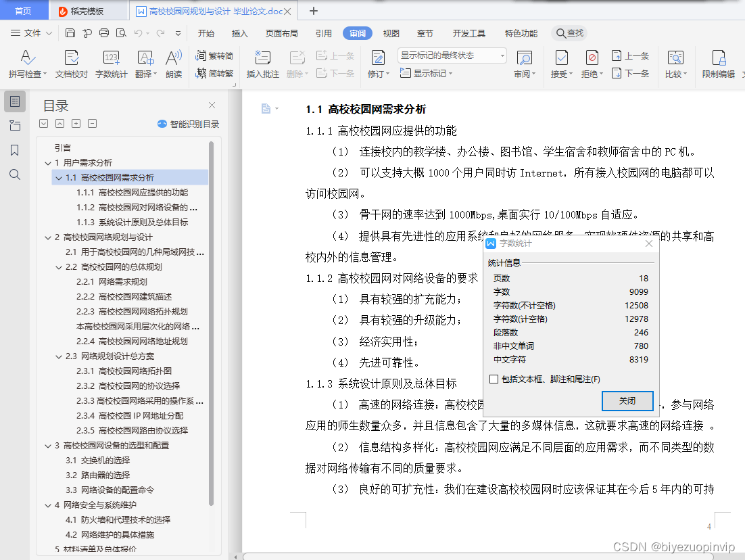Open the display markup state dropdown
745x560 pixels.
[x=452, y=55]
